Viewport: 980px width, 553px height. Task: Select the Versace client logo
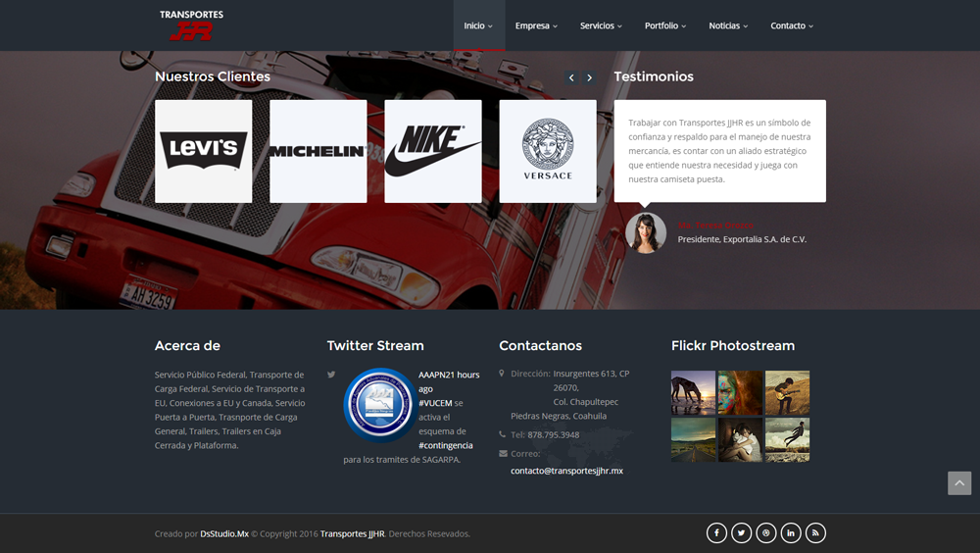(x=548, y=151)
